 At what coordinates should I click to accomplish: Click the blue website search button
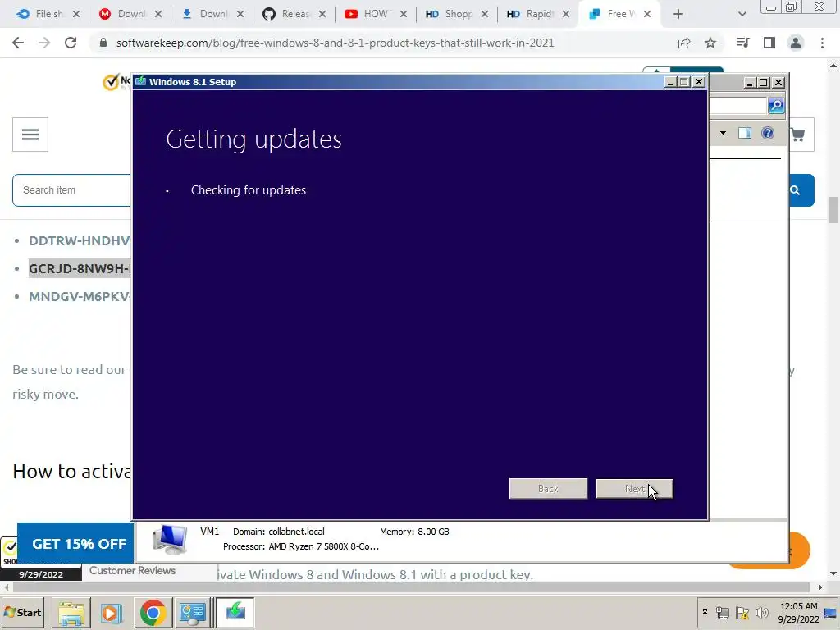(x=796, y=190)
